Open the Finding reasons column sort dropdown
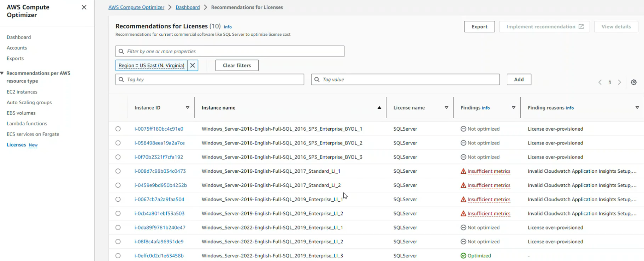 [637, 108]
